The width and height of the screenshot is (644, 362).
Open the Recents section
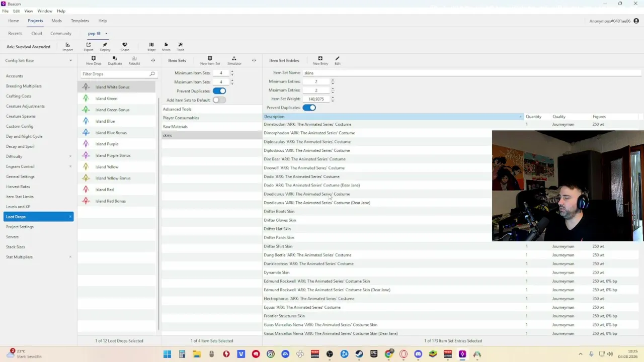tap(15, 33)
